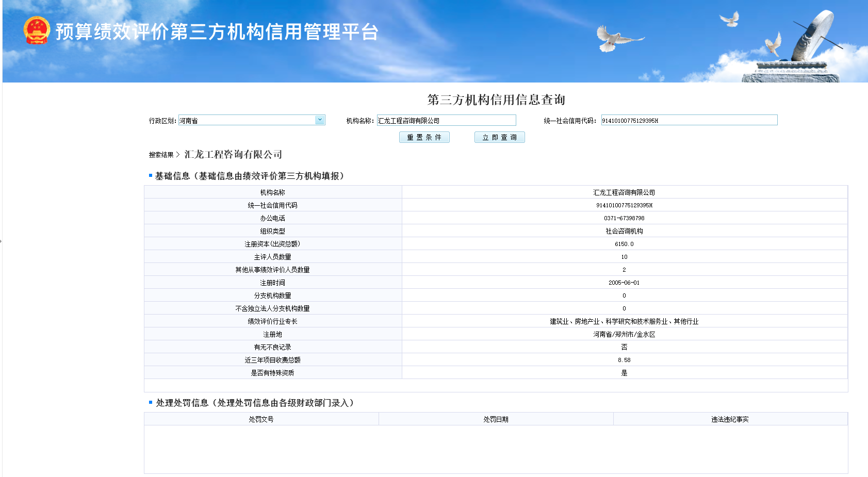Click the 搜索结果 breadcrumb label
This screenshot has height=477, width=868.
click(x=161, y=155)
